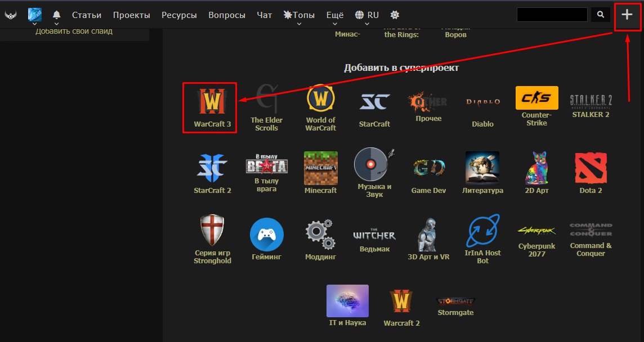Viewport: 644px width, 342px height.
Task: Open the Diablo project icon
Action: (482, 102)
